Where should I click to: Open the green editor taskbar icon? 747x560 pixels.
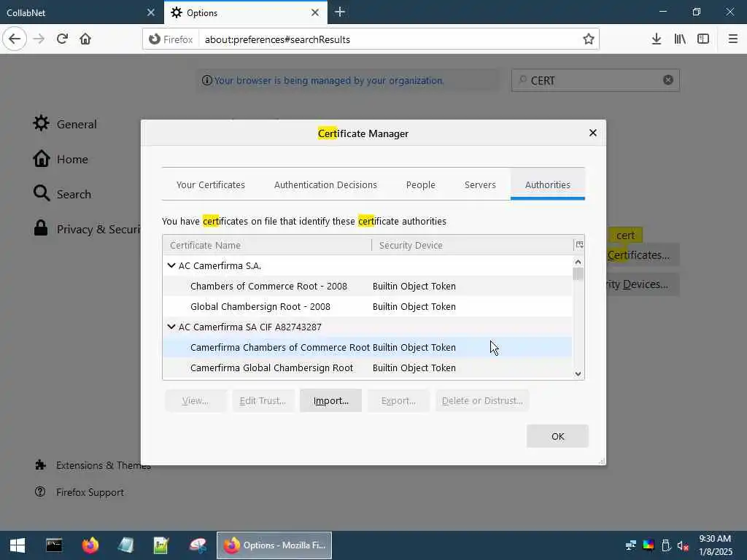pos(161,545)
